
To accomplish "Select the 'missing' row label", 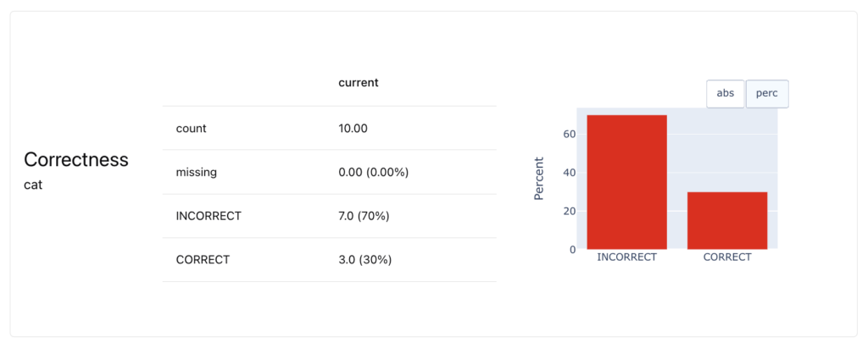I will [x=197, y=172].
